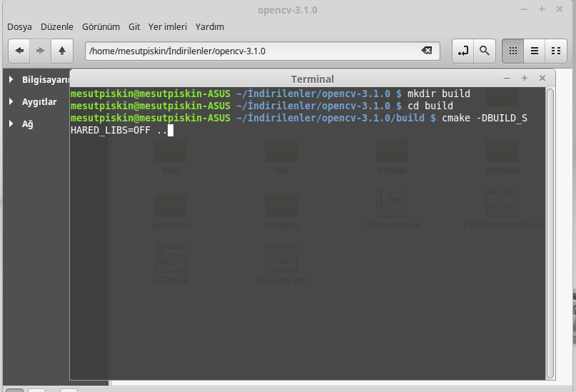Click the Terminal window vertical scrollbar

(x=550, y=228)
